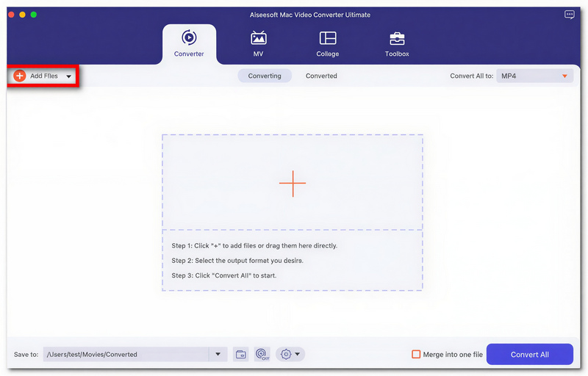588x376 pixels.
Task: Expand the Add Files dropdown arrow
Action: pyautogui.click(x=68, y=76)
